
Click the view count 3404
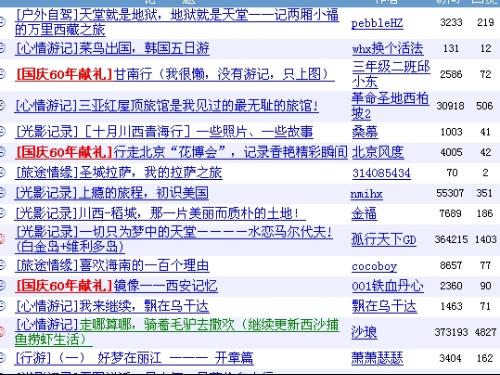(x=450, y=358)
